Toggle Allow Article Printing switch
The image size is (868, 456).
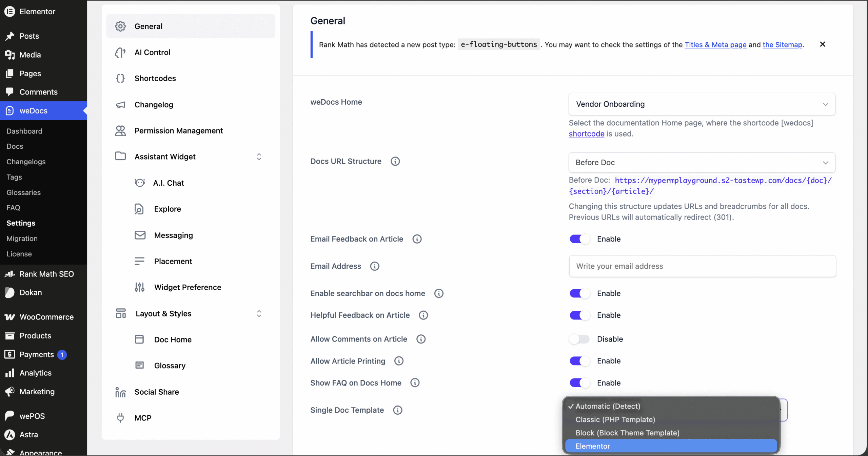[579, 361]
